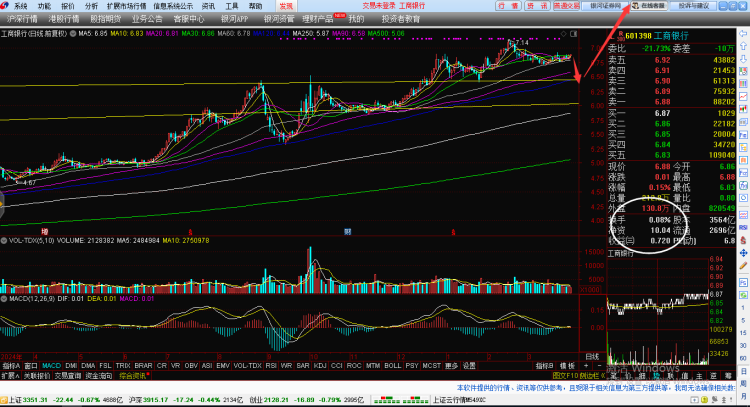The width and height of the screenshot is (750, 407).
Task: Open the 分析 menu
Action: 91,6
